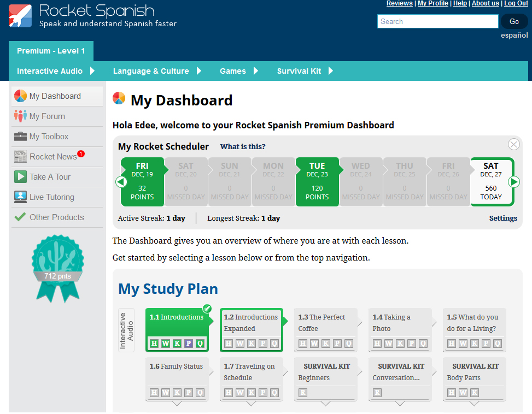
Task: Click the Go search button
Action: pos(514,21)
